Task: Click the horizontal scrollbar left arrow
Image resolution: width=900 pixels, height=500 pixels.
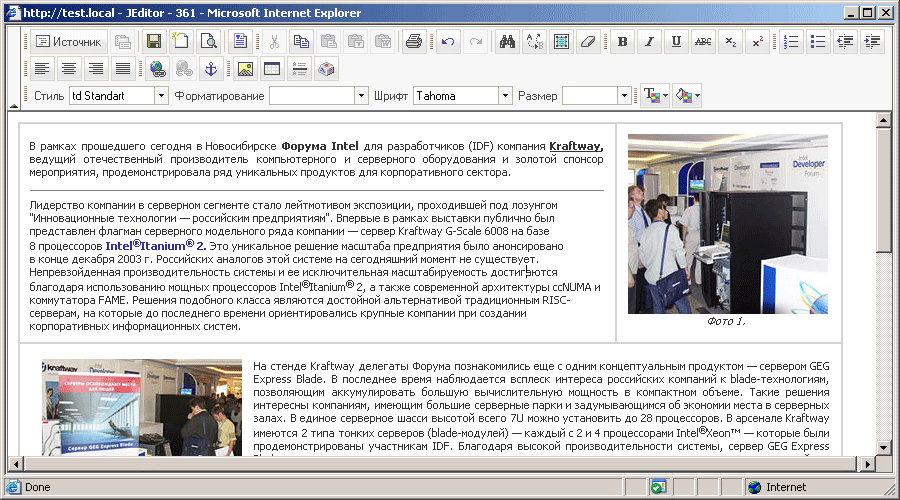Action: pos(16,463)
